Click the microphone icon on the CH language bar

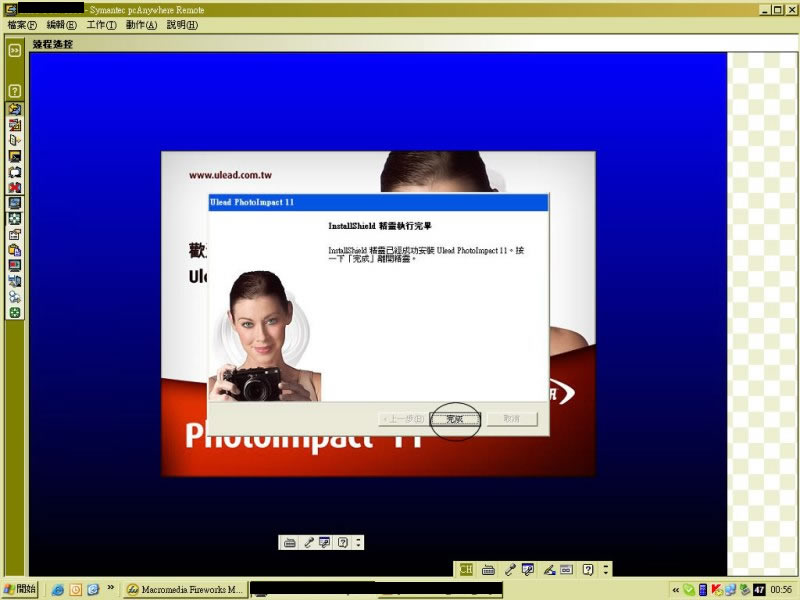pos(510,569)
